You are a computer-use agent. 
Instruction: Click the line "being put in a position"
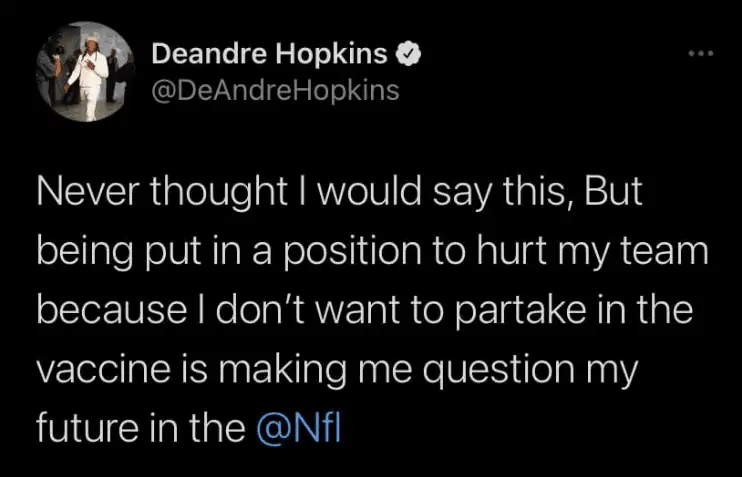371,254
